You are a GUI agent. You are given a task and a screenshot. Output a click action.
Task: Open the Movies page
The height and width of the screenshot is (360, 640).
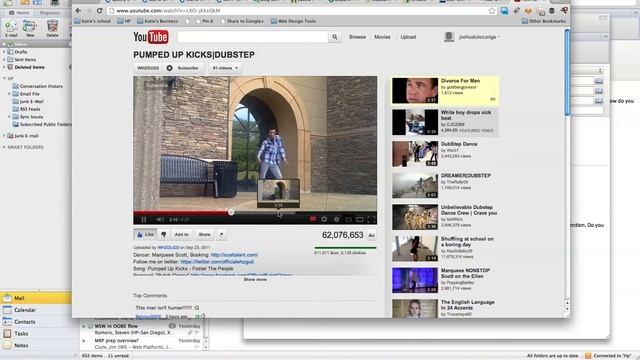tap(382, 37)
